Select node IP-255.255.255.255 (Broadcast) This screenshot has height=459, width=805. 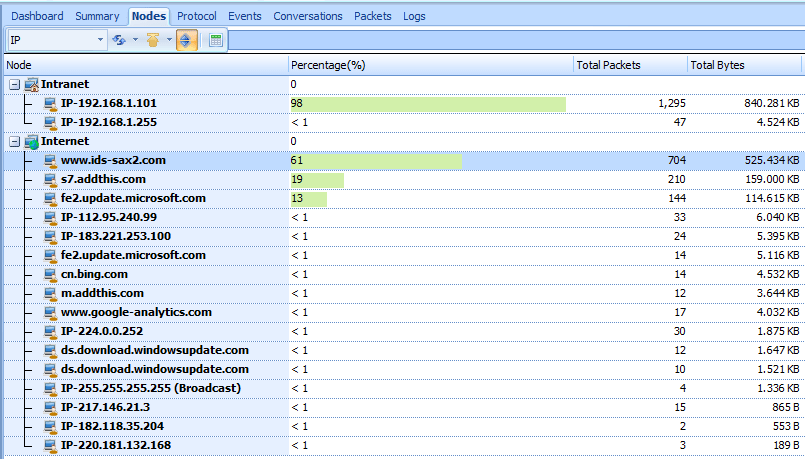(151, 388)
